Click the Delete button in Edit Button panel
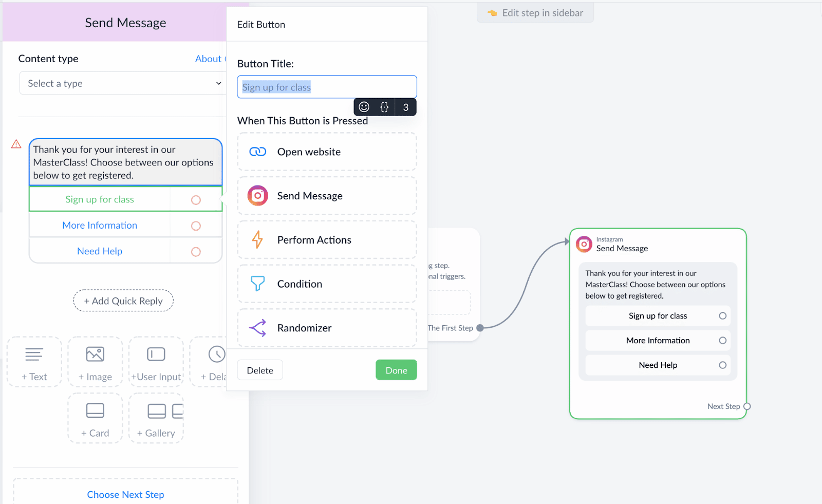 pos(260,370)
